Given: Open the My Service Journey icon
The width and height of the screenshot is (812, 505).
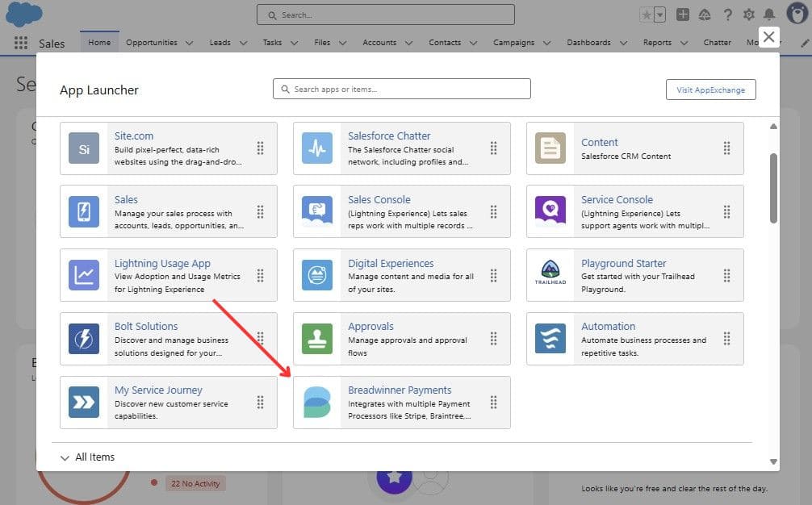Looking at the screenshot, I should point(84,402).
